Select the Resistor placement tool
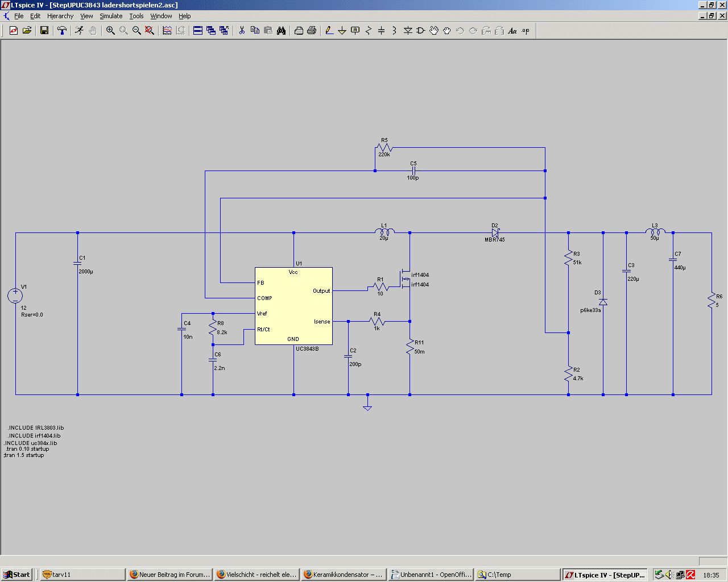Image resolution: width=728 pixels, height=582 pixels. (x=368, y=31)
